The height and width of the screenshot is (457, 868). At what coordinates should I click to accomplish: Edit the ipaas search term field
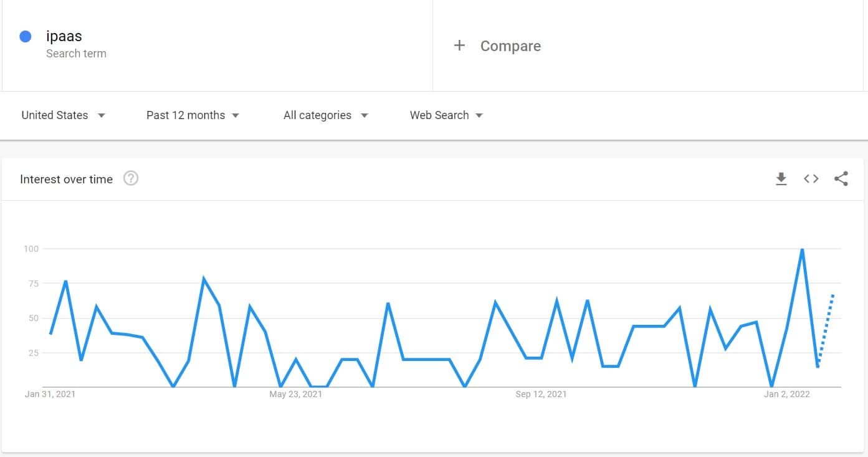tap(217, 46)
